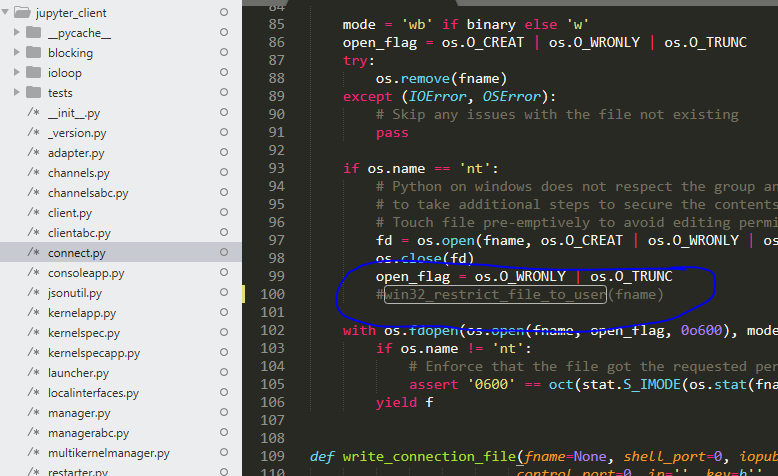Click the __pycache__ folder icon

(34, 32)
